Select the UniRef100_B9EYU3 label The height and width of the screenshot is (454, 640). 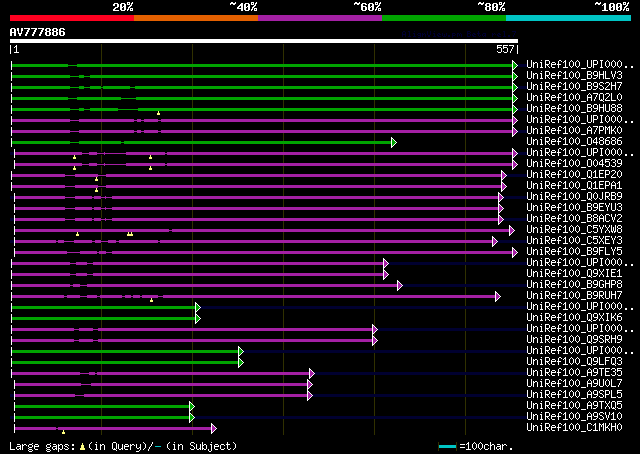point(574,207)
